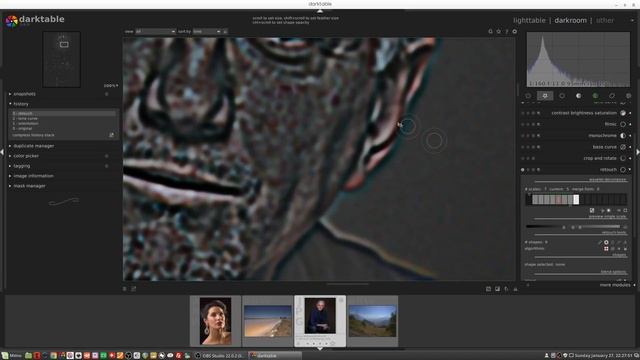The image size is (640, 360).
Task: Show the effects modules group
Action: click(629, 96)
